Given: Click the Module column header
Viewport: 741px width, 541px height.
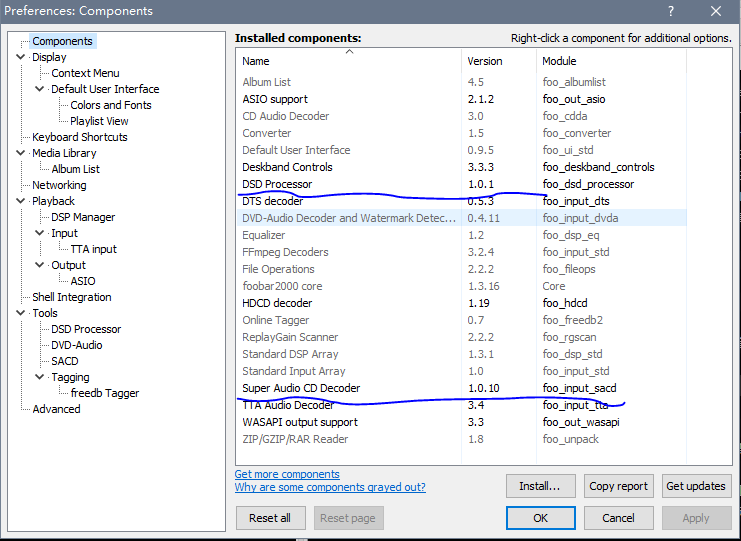Looking at the screenshot, I should pyautogui.click(x=560, y=61).
